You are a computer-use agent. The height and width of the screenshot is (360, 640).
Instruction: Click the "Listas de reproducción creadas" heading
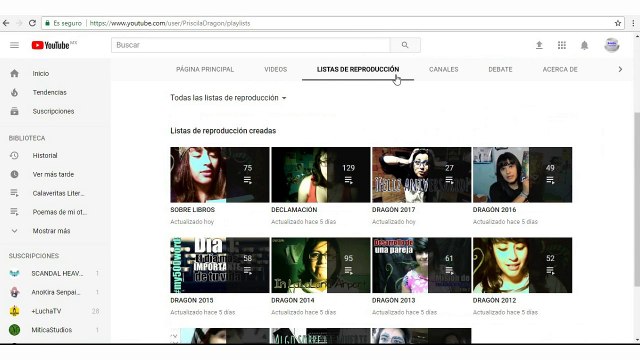[x=223, y=131]
